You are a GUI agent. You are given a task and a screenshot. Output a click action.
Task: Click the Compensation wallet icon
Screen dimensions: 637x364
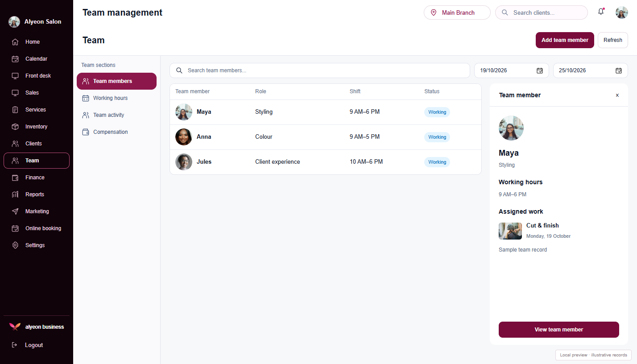coord(86,132)
